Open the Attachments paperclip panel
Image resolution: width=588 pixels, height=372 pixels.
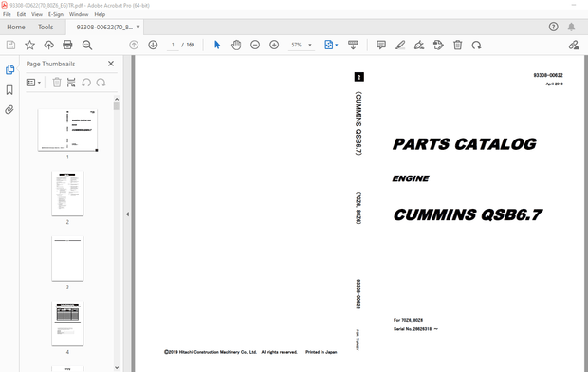point(9,110)
